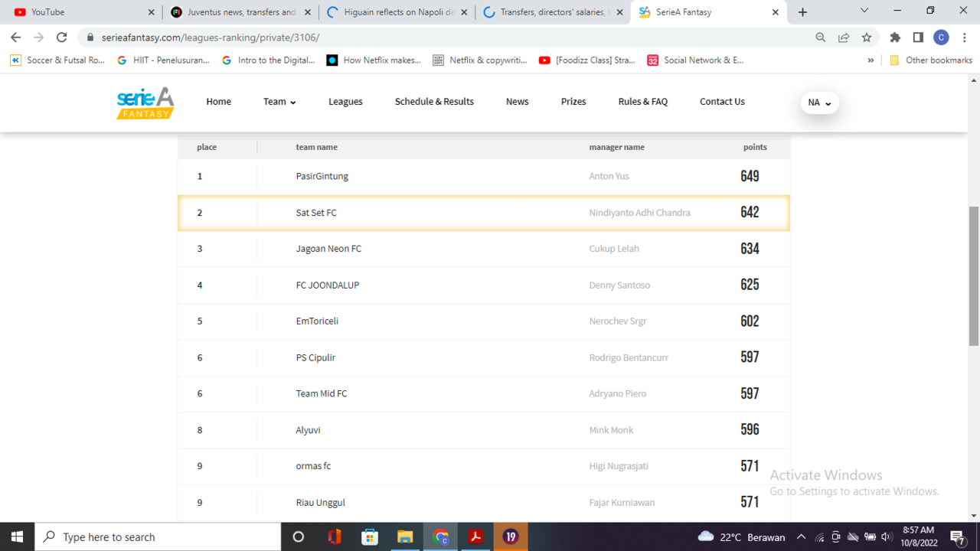Screen dimensions: 980x551
Task: Go to Home menu item
Action: tap(218, 102)
